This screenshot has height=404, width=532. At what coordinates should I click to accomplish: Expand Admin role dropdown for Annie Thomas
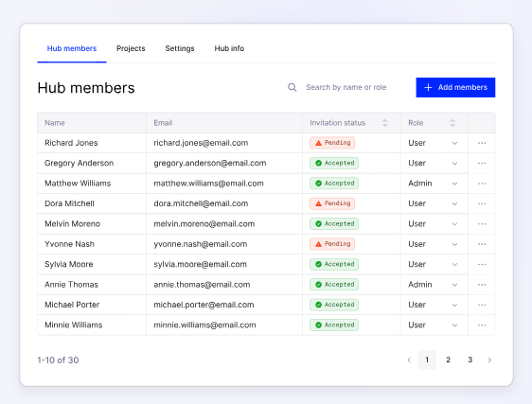pos(454,285)
